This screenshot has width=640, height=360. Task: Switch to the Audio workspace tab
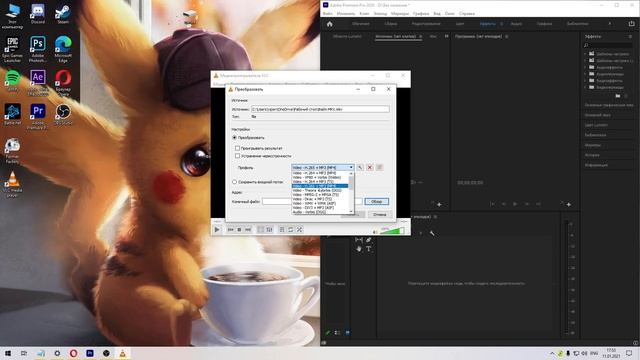516,24
